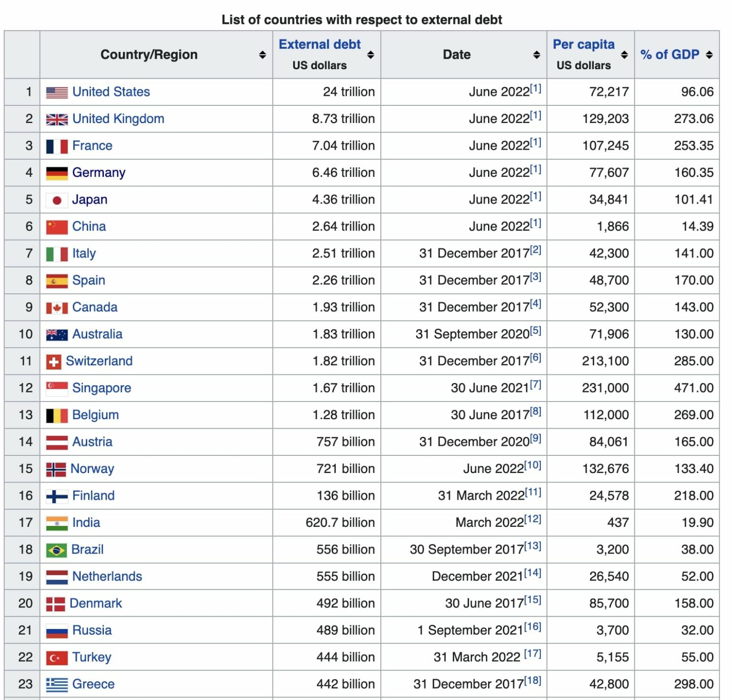Open the United Kingdom country link

point(118,119)
